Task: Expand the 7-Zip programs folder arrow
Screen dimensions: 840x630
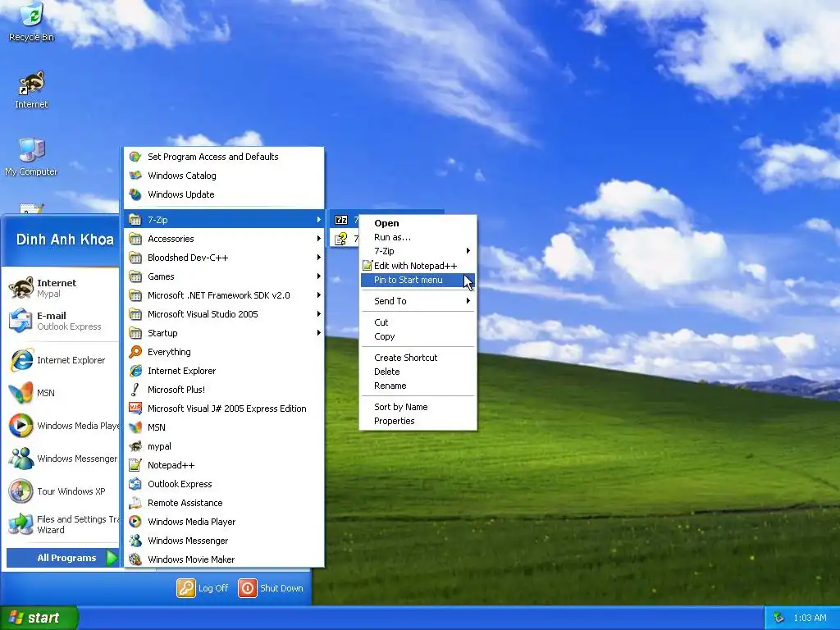Action: (319, 220)
